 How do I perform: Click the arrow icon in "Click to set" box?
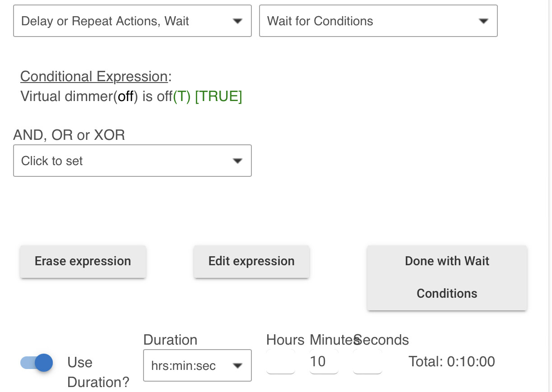237,161
